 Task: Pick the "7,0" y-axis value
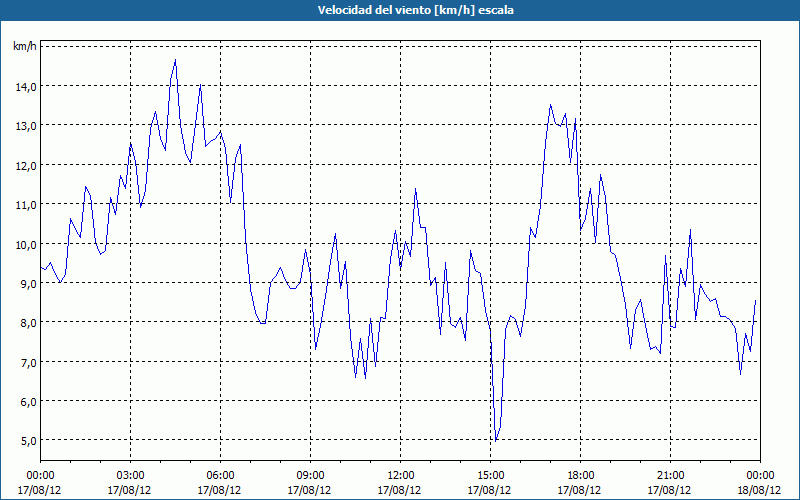tap(28, 362)
